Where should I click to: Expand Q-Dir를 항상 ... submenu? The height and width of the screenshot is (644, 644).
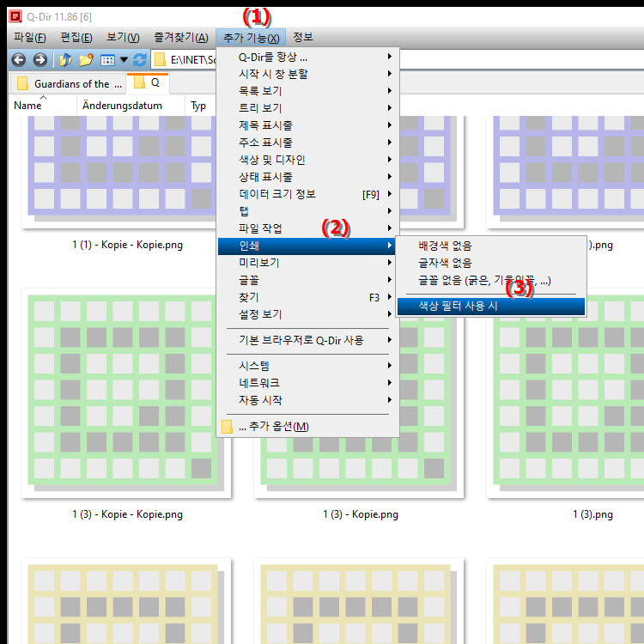307,57
